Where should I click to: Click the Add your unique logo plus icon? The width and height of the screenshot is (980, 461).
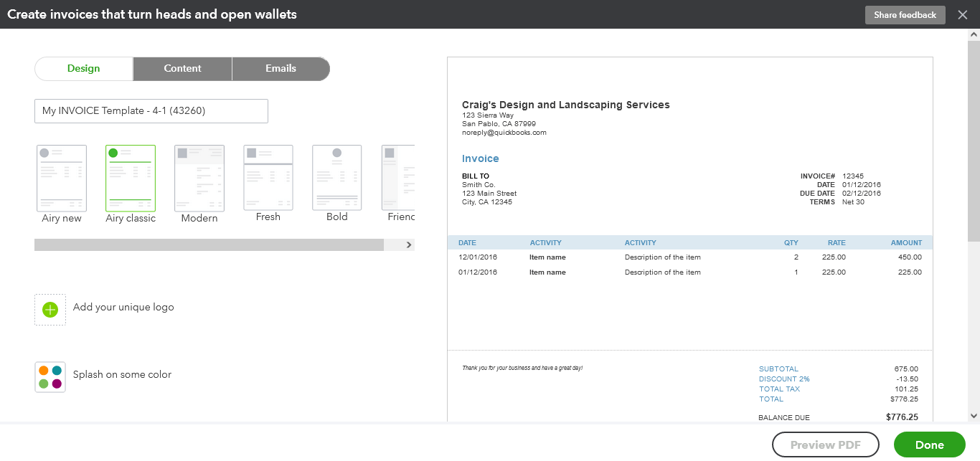coord(50,309)
